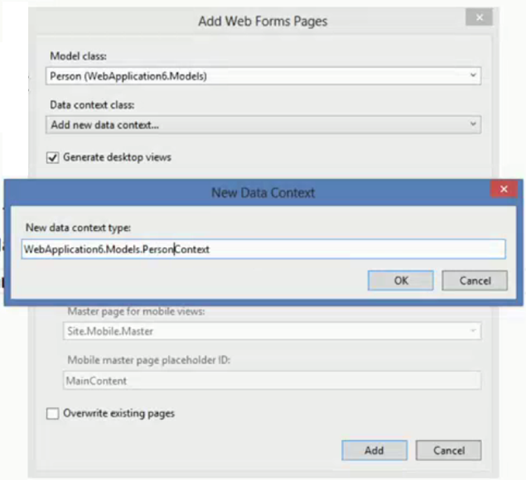Click the Site.Mobile.Master combo box
Image resolution: width=526 pixels, height=480 pixels.
click(x=272, y=331)
